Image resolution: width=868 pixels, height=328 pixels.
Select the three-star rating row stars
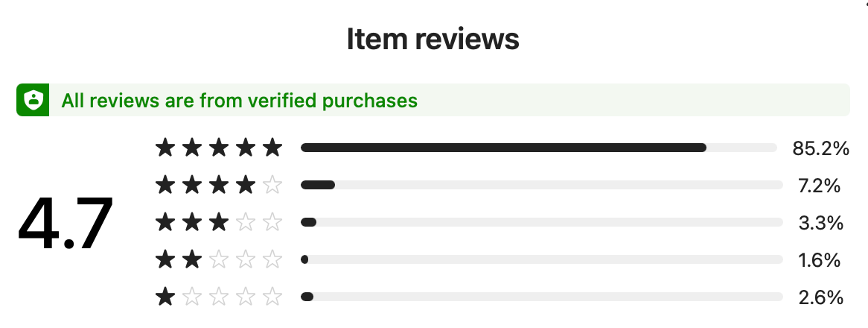[x=219, y=222]
